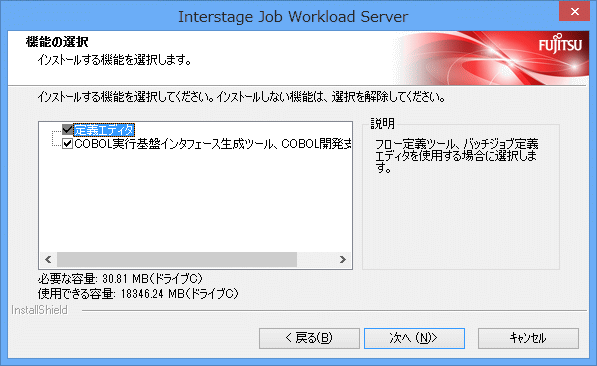The width and height of the screenshot is (597, 366).
Task: Uncheck the 定義エディタ feature checkbox
Action: click(67, 130)
